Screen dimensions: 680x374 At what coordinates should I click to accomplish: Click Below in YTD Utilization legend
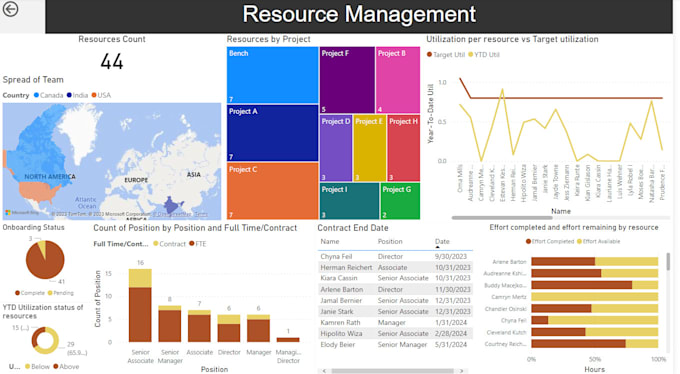click(37, 367)
